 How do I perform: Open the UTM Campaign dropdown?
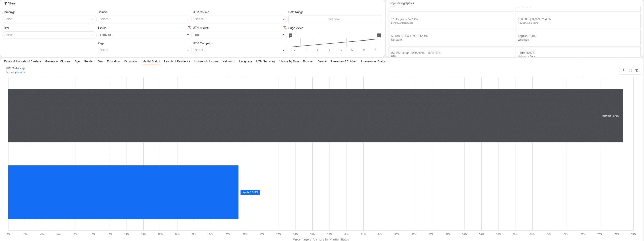[x=240, y=50]
